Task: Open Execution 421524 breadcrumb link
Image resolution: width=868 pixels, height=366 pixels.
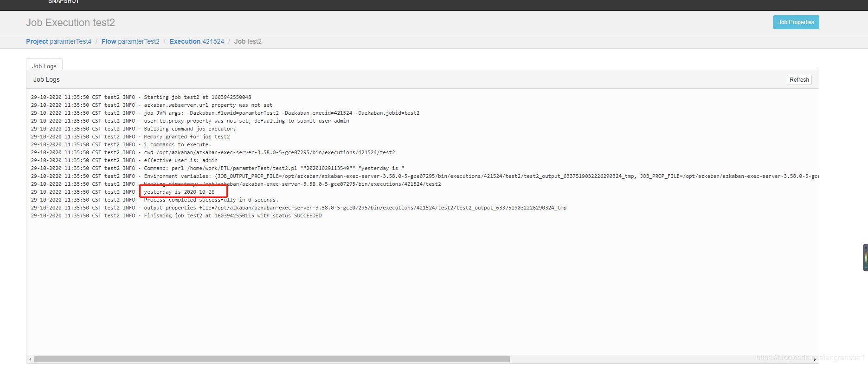Action: tap(197, 41)
